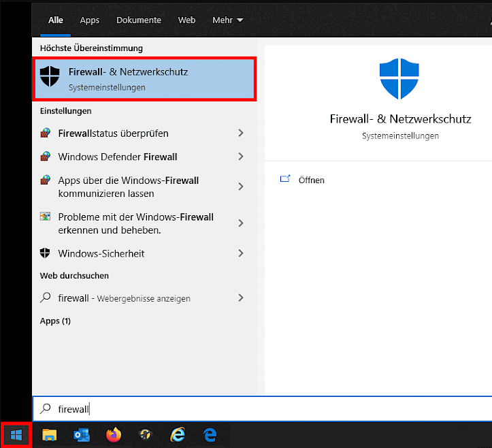Switch to the Web filter tab
The height and width of the screenshot is (448, 492).
(186, 20)
